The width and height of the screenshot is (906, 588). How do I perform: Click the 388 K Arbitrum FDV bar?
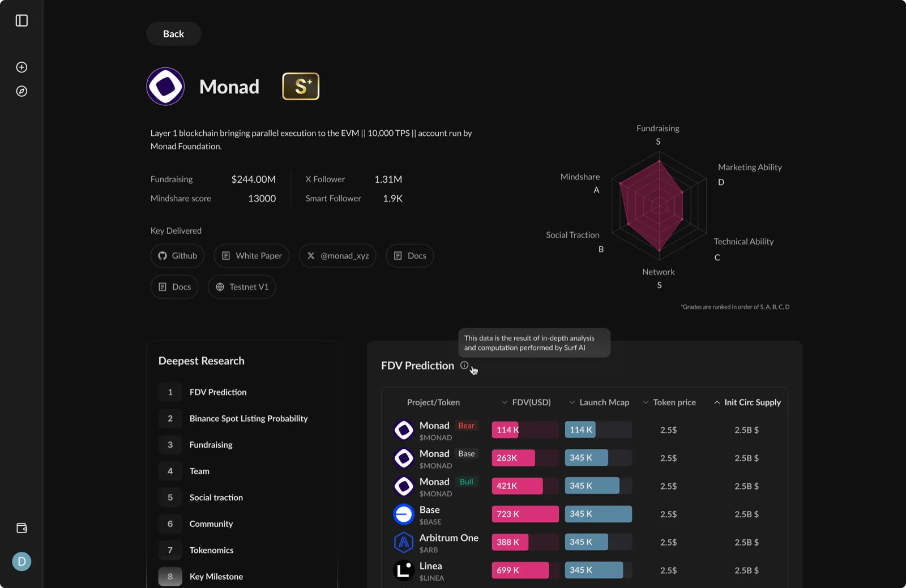tap(510, 542)
